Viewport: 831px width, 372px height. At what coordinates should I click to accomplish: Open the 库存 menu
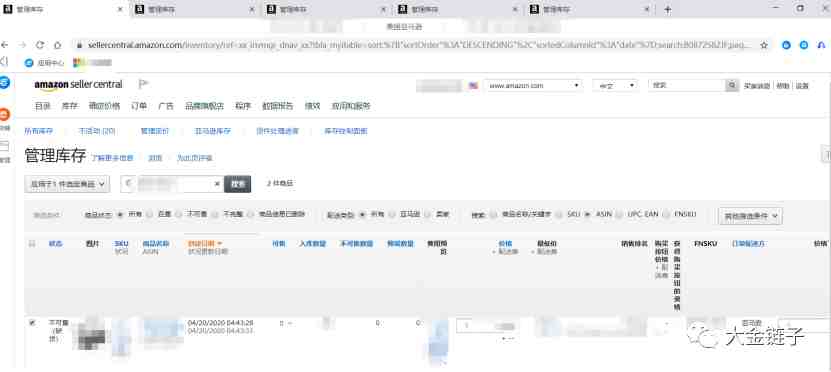[x=69, y=106]
